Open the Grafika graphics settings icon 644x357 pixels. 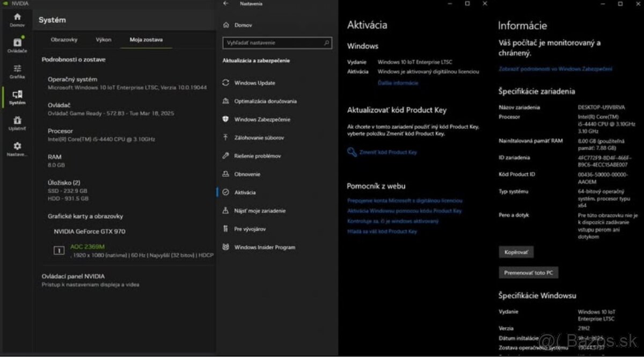[17, 71]
